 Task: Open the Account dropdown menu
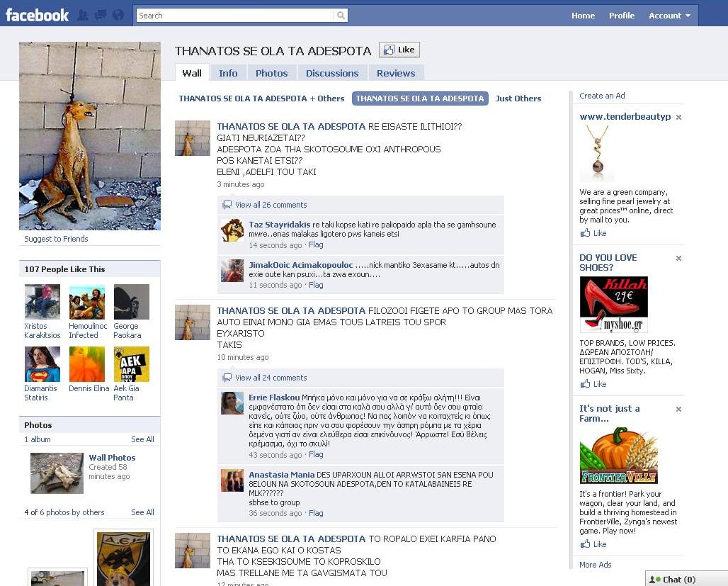pos(669,16)
